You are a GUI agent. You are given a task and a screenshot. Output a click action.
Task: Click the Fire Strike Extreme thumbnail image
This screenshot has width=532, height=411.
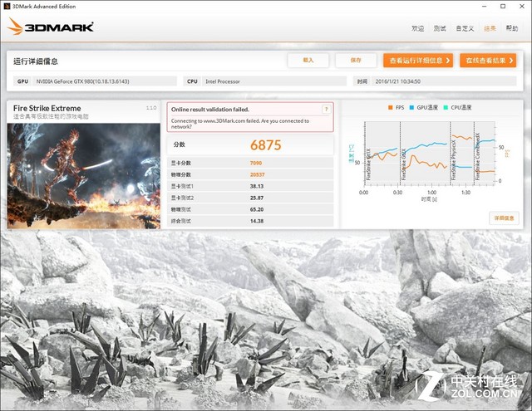point(84,174)
